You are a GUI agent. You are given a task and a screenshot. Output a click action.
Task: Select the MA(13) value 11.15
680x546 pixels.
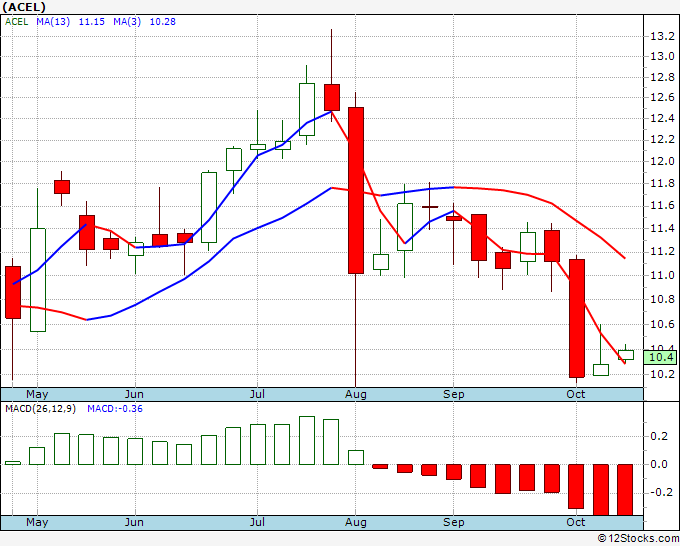click(92, 21)
